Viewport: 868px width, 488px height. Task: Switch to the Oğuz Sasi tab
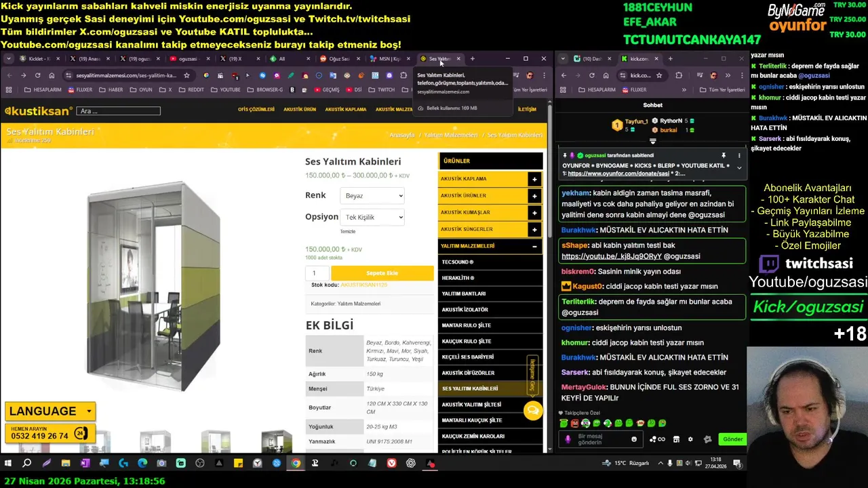tap(341, 59)
